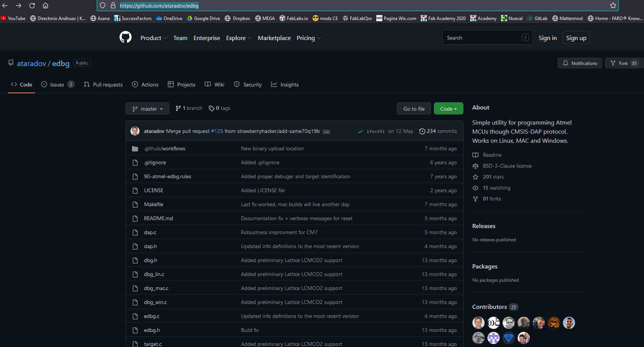This screenshot has width=644, height=347.
Task: Switch to the Wiki tab
Action: (x=215, y=85)
